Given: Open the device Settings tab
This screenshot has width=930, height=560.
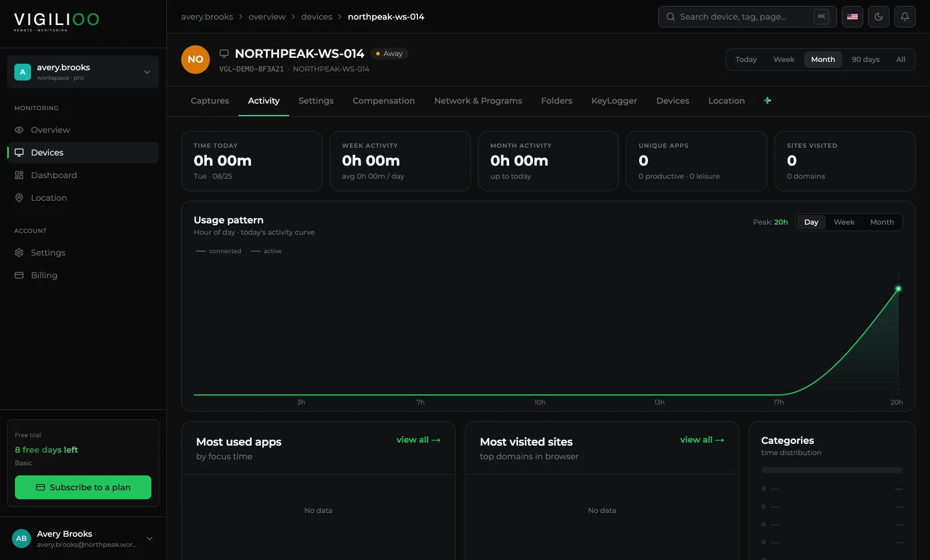Looking at the screenshot, I should (316, 101).
